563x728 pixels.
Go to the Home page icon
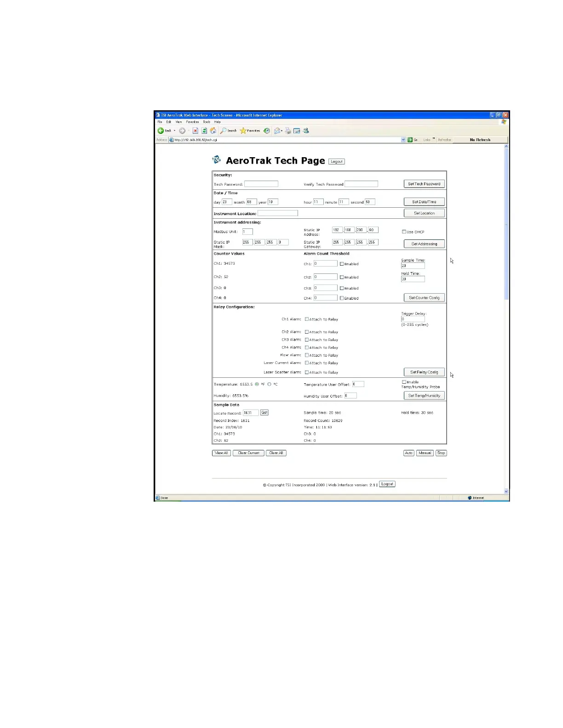pyautogui.click(x=213, y=131)
